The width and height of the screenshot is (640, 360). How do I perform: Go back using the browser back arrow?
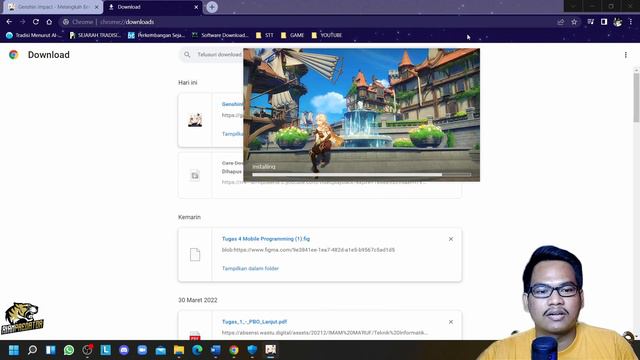[9, 22]
